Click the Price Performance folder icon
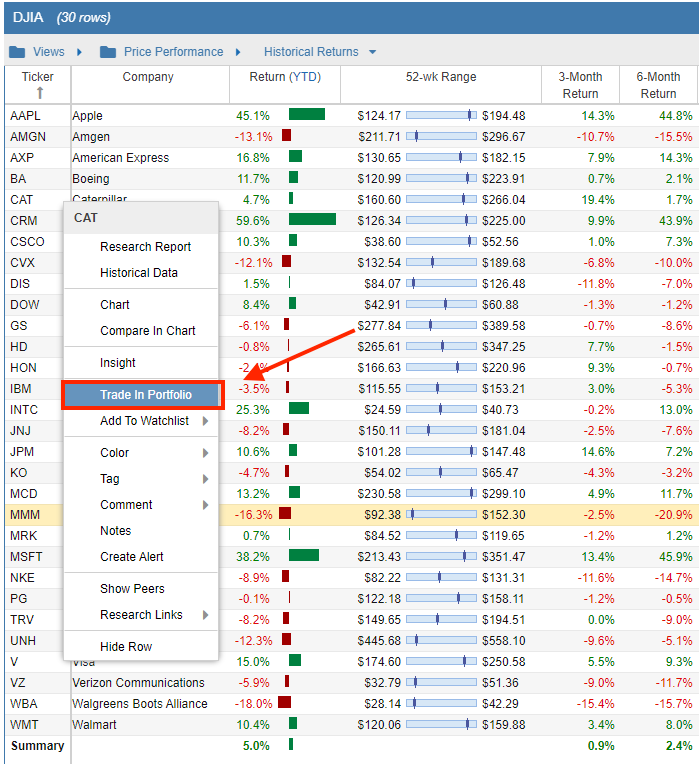The width and height of the screenshot is (699, 764). point(108,52)
